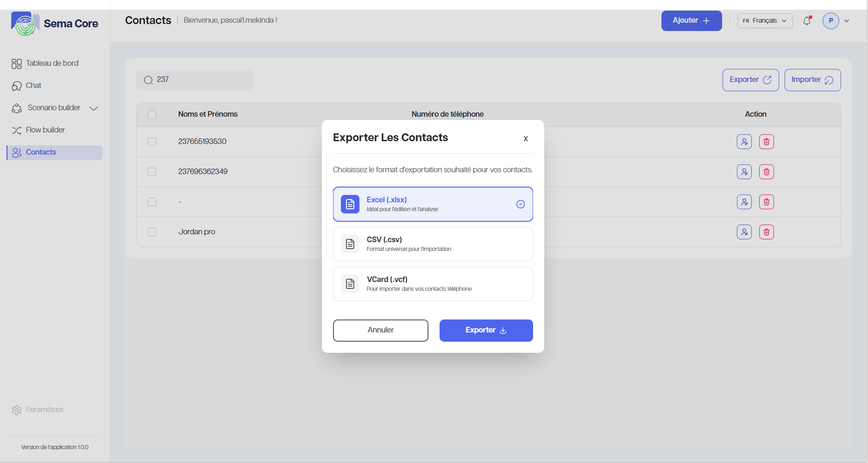Screen dimensions: 868x463
Task: Open the Français language dropdown
Action: pos(765,21)
